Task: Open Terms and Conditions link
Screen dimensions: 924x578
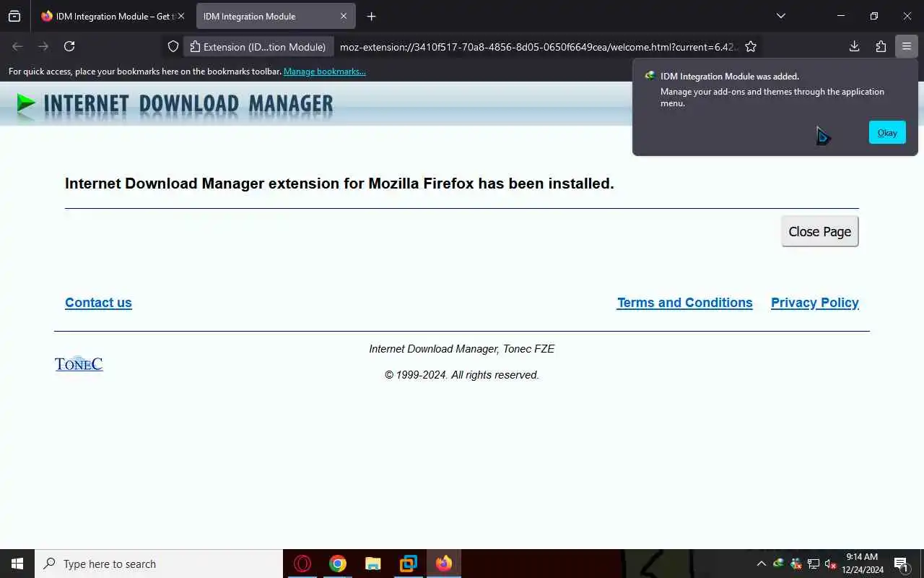Action: tap(684, 303)
